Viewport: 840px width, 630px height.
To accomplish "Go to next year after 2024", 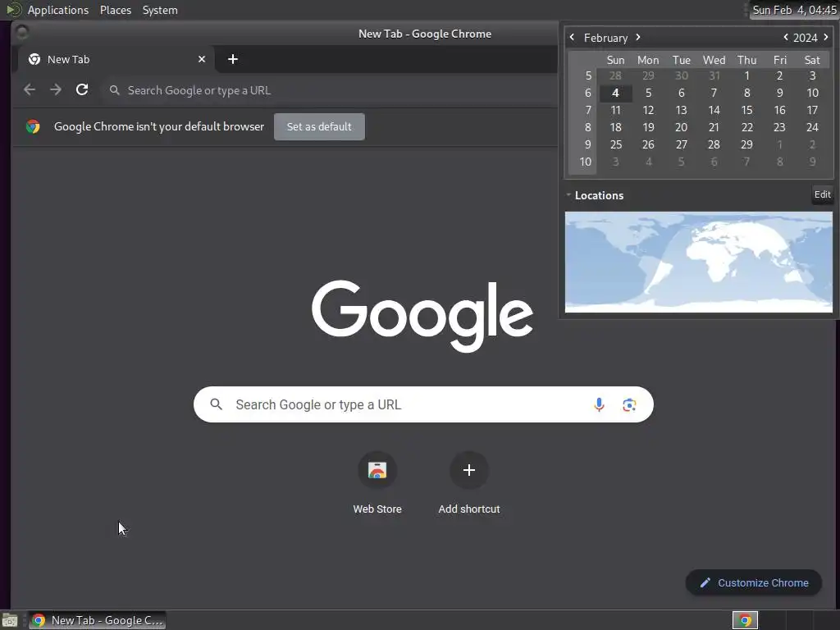I will coord(825,37).
